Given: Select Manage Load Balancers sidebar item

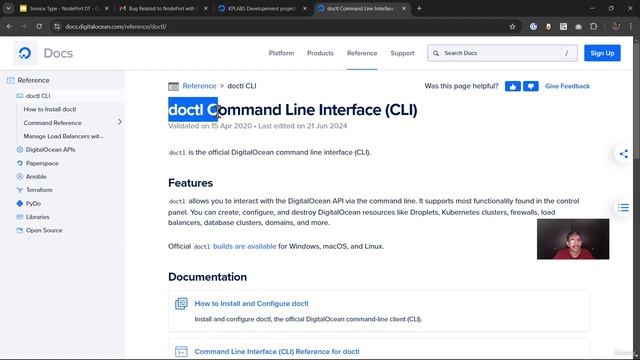Looking at the screenshot, I should click(x=64, y=136).
